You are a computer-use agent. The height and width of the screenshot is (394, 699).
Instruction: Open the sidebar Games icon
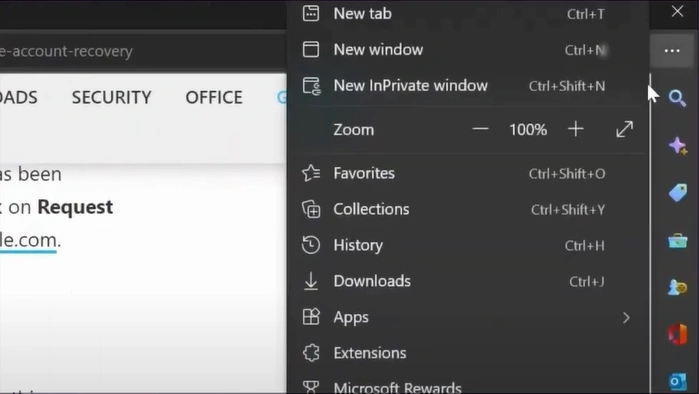click(678, 287)
